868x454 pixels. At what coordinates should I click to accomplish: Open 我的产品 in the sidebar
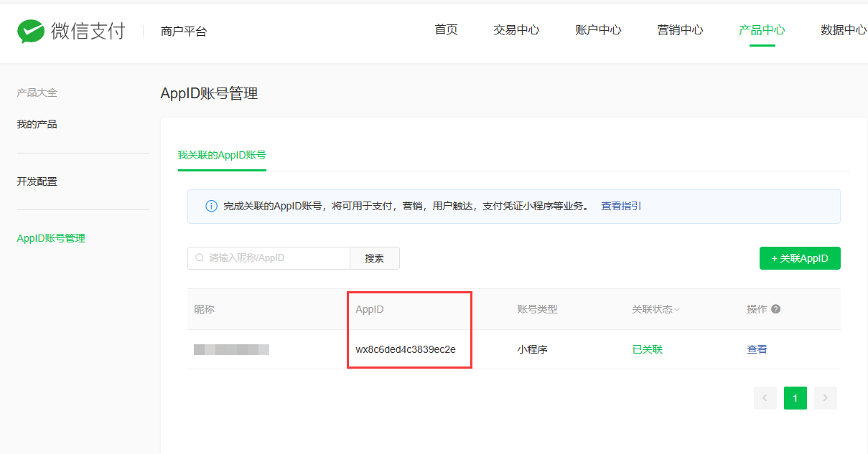(x=37, y=124)
